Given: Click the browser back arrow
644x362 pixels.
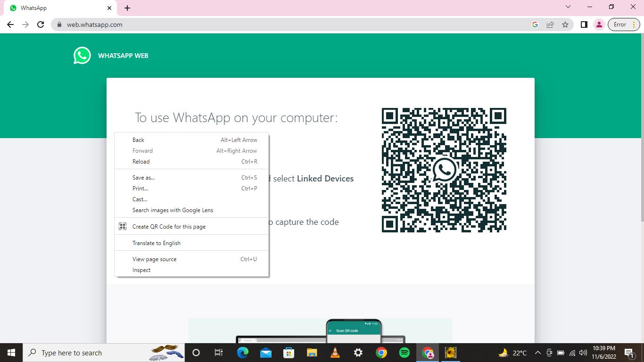Looking at the screenshot, I should [10, 25].
